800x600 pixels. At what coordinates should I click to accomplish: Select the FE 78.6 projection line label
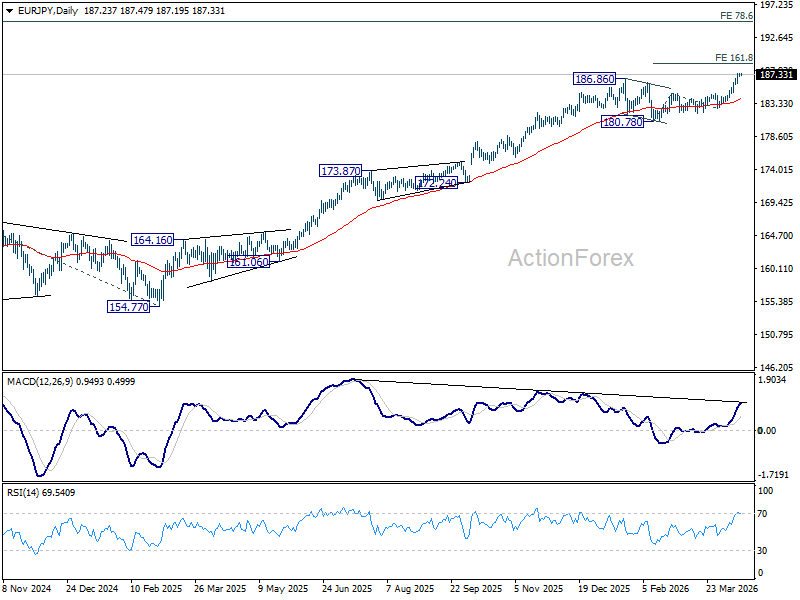tap(736, 16)
